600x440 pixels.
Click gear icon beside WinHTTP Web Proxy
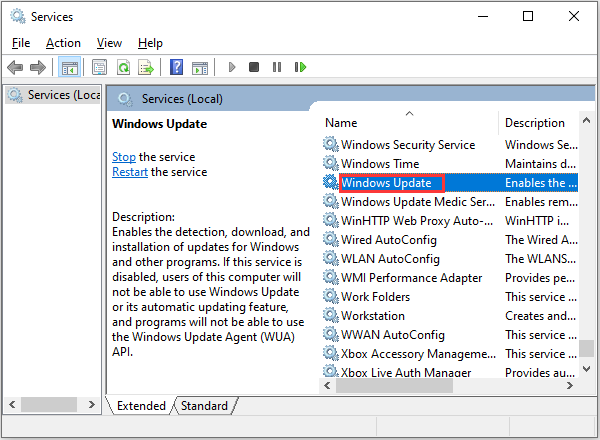[331, 220]
